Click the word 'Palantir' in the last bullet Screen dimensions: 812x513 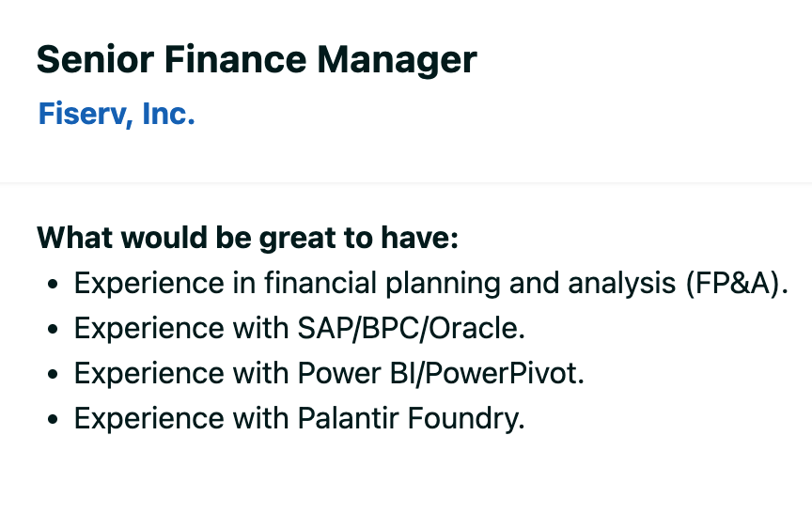pyautogui.click(x=348, y=418)
